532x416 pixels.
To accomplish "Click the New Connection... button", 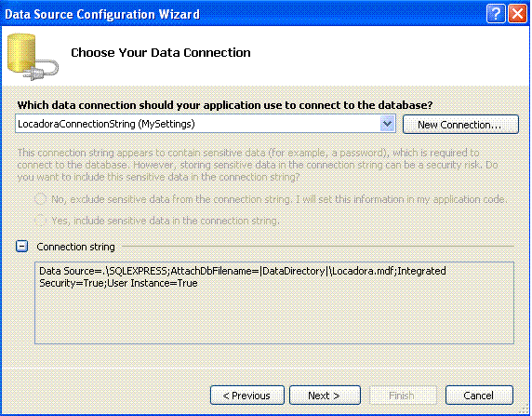I will click(x=460, y=125).
